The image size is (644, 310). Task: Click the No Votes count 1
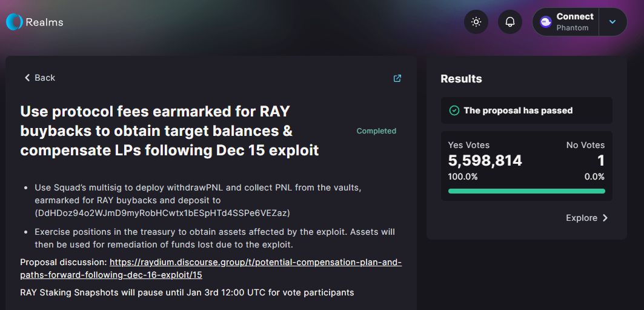tap(601, 161)
